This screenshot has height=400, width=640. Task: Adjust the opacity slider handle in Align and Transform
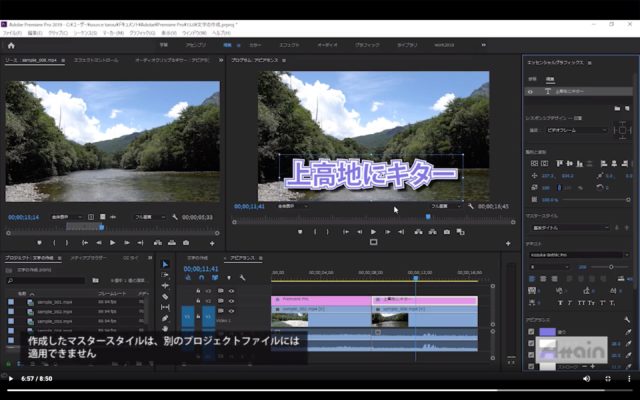tap(628, 200)
